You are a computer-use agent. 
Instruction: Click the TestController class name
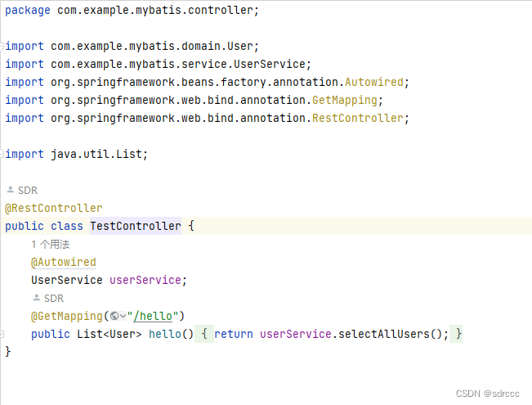(x=136, y=226)
